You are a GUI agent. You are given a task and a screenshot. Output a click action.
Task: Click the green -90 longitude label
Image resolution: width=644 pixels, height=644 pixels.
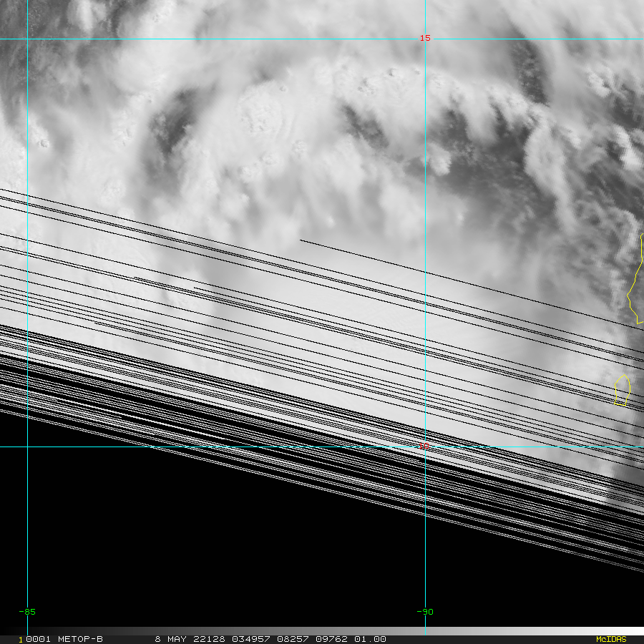(425, 612)
